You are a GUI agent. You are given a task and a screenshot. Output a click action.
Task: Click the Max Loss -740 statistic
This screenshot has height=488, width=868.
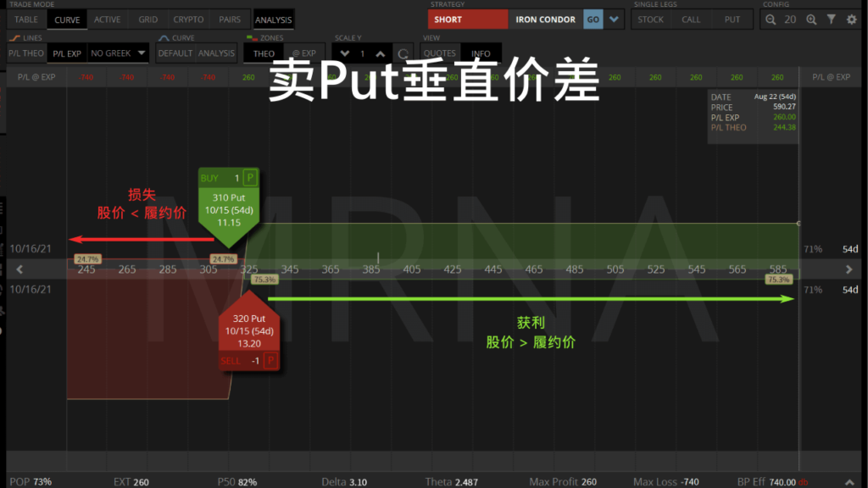coord(666,482)
